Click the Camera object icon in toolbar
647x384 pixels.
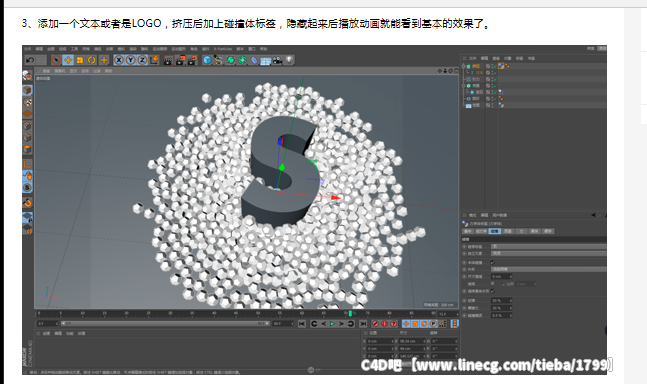[x=277, y=60]
